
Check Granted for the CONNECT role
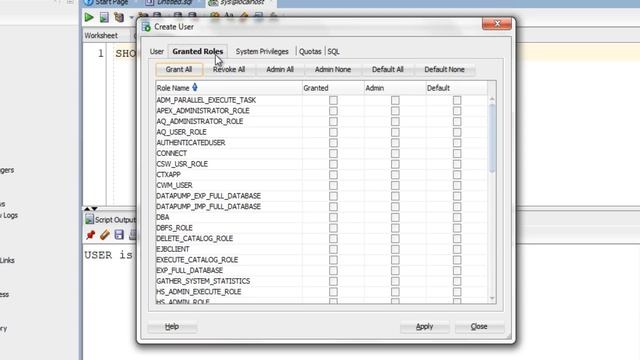(333, 153)
